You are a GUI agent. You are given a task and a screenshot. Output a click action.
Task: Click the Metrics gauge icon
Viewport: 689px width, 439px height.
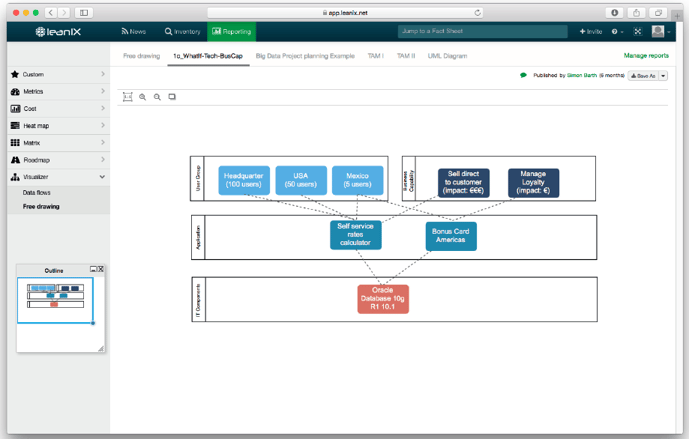pyautogui.click(x=15, y=91)
